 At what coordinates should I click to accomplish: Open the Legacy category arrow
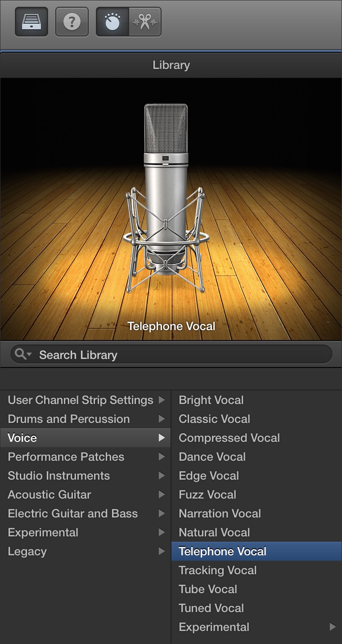click(162, 551)
